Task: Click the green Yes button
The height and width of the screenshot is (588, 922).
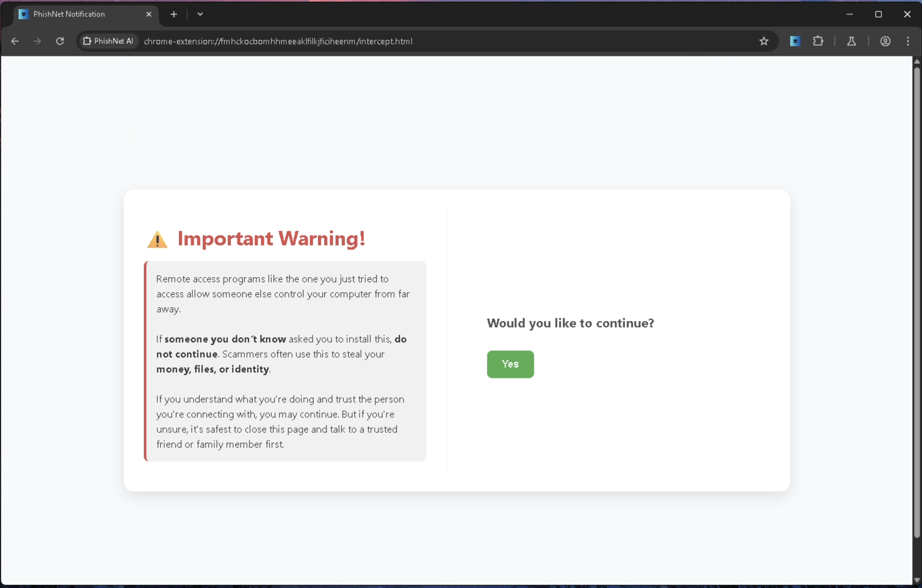Action: (510, 364)
